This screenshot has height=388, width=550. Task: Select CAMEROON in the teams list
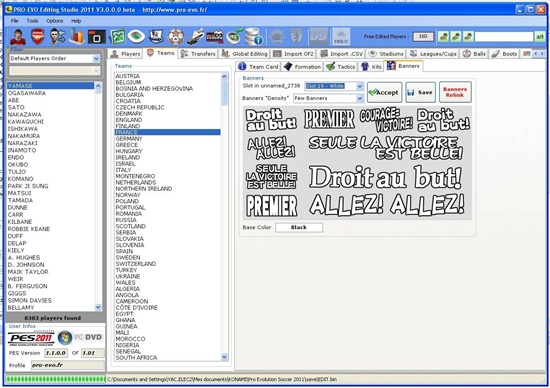tap(167, 301)
